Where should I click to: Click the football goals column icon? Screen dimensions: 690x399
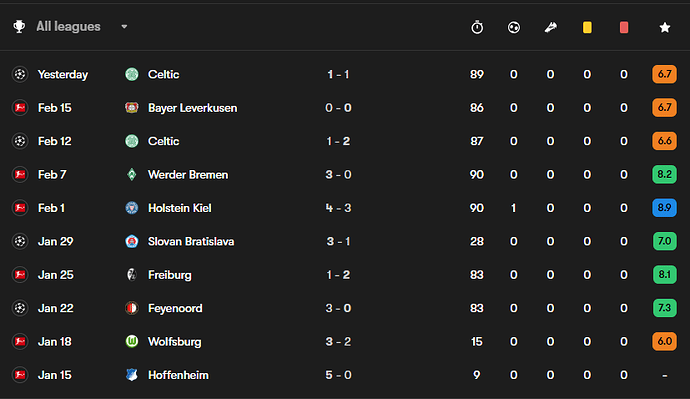click(x=514, y=27)
